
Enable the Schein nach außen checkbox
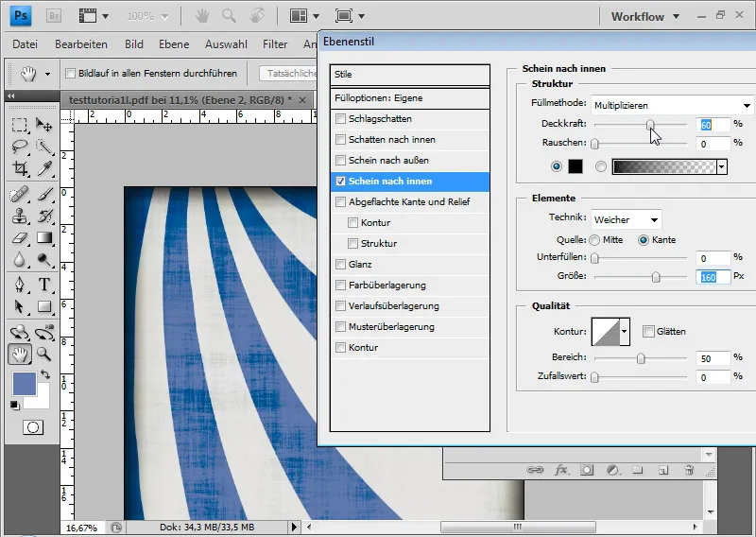pyautogui.click(x=341, y=160)
